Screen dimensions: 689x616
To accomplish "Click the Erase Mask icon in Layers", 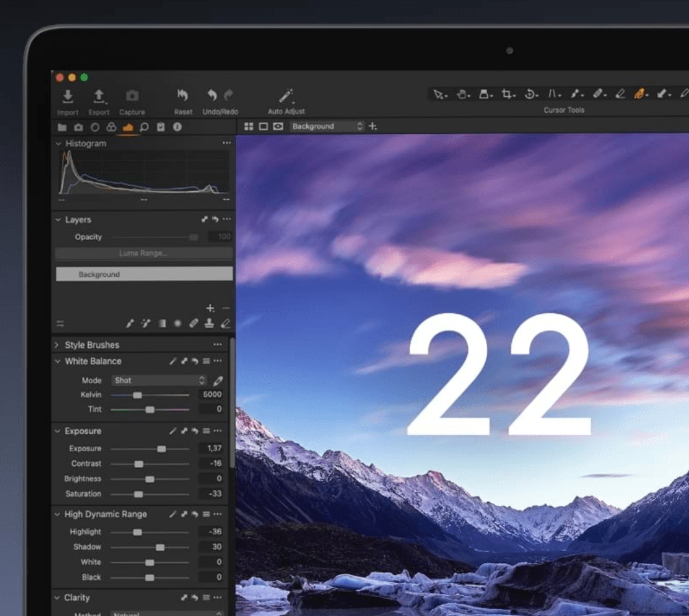I will [x=225, y=324].
